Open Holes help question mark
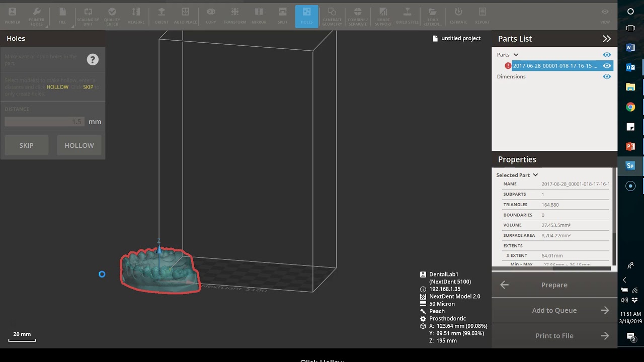Screen dimensions: 644x362 (x=93, y=59)
